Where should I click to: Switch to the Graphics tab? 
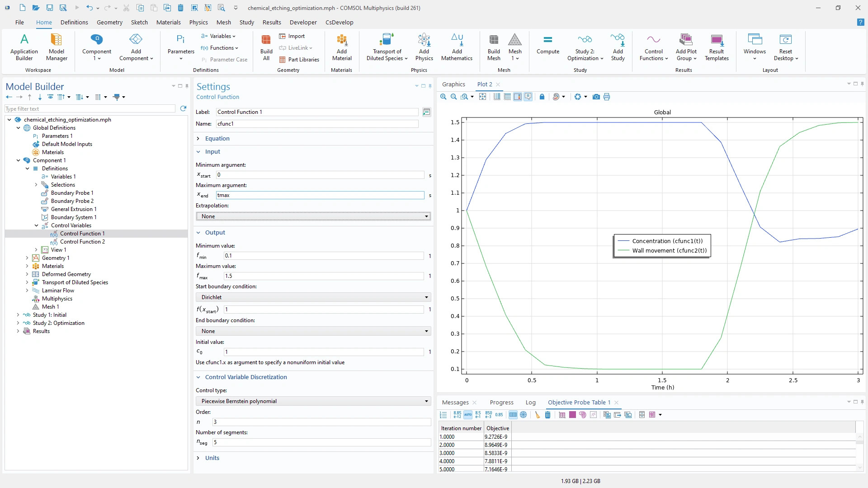tap(453, 84)
